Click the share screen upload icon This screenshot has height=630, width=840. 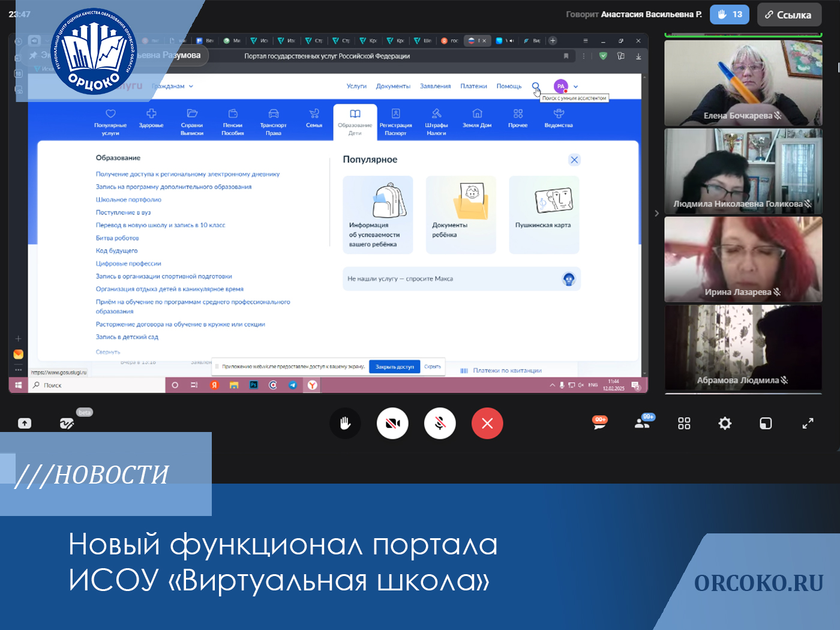click(25, 424)
